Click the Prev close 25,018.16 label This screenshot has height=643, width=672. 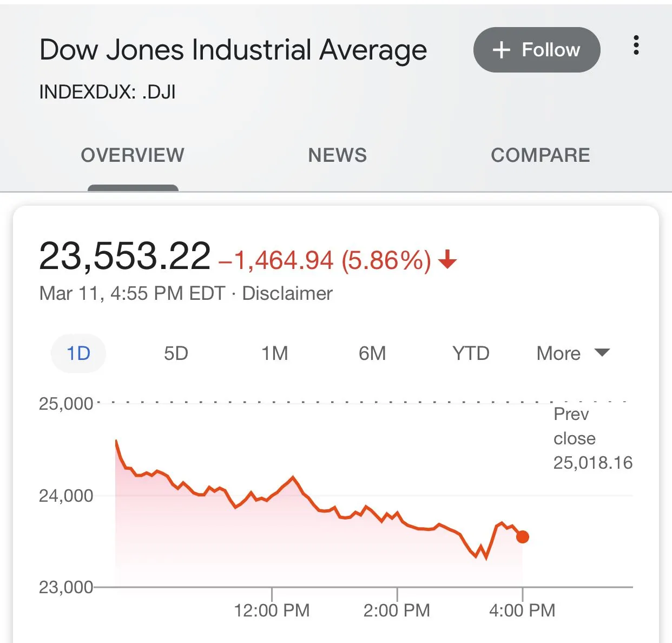[592, 438]
